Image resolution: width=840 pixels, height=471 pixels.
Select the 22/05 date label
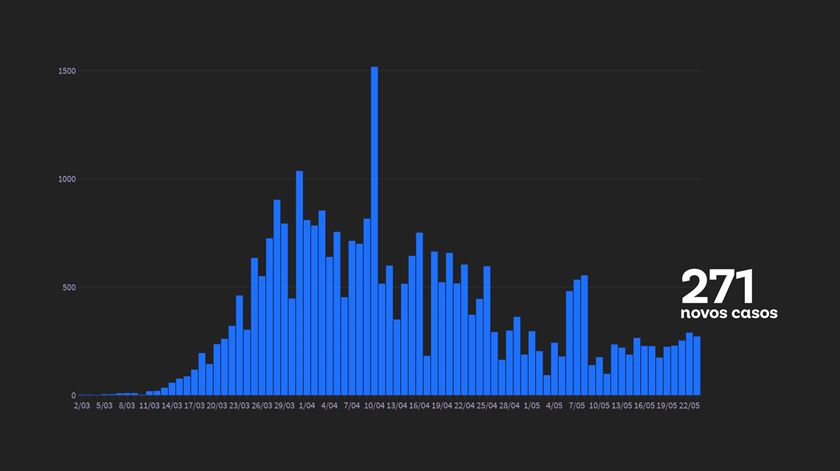pyautogui.click(x=690, y=406)
